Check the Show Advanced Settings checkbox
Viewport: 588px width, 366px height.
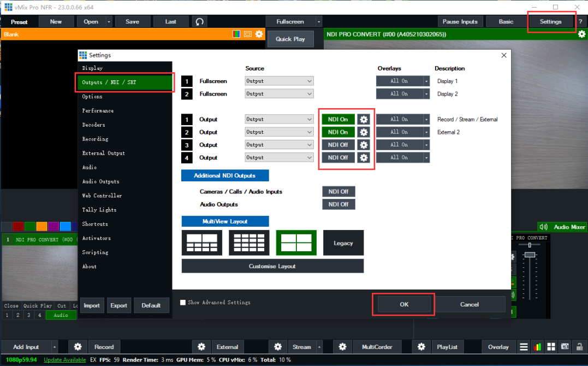click(183, 303)
